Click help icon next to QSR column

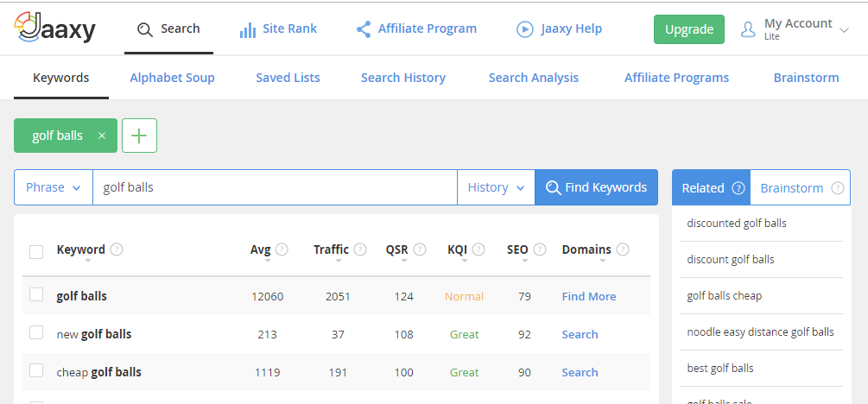(420, 249)
